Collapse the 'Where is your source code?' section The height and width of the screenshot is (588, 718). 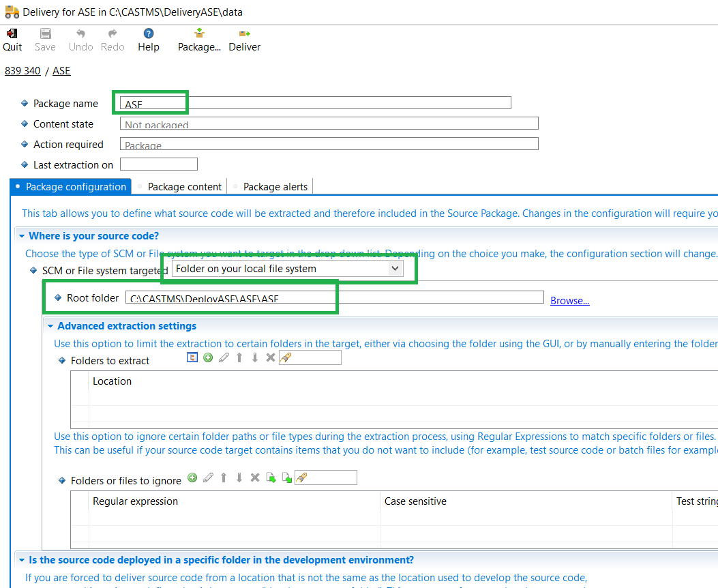point(20,236)
